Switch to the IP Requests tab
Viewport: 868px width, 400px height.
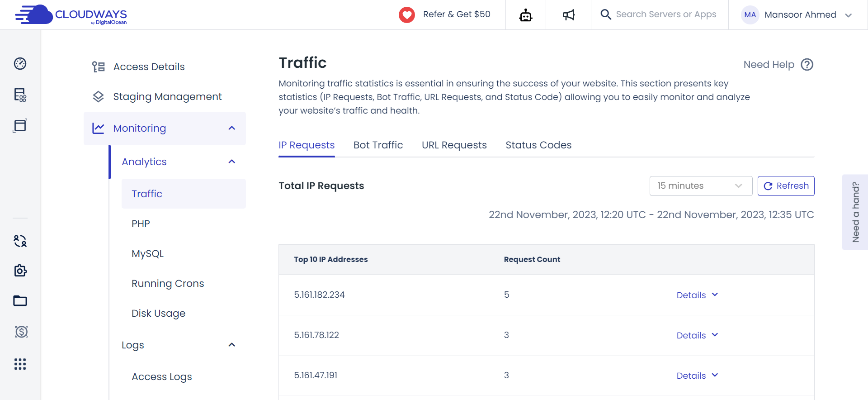tap(307, 145)
